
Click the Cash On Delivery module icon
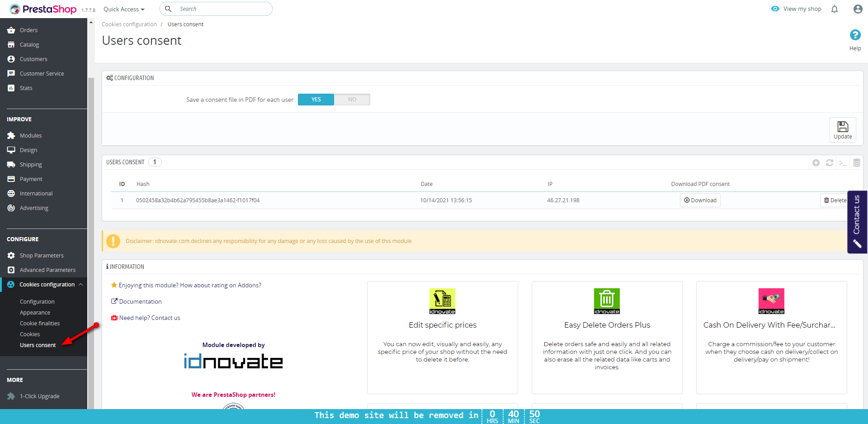771,301
